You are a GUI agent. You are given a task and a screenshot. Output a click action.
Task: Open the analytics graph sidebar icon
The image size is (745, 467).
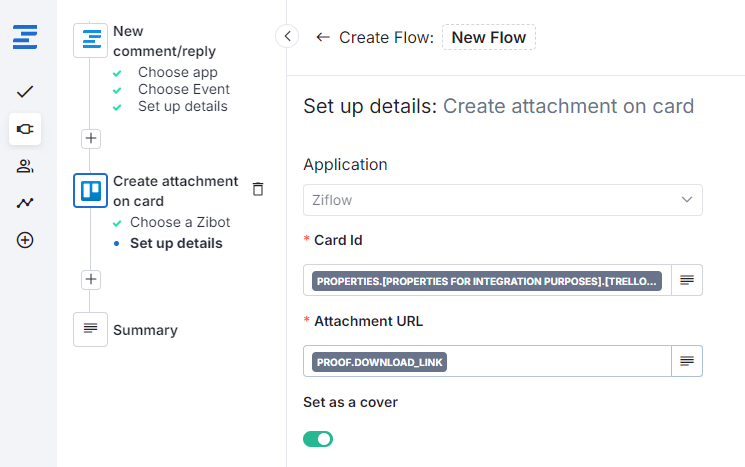(25, 203)
